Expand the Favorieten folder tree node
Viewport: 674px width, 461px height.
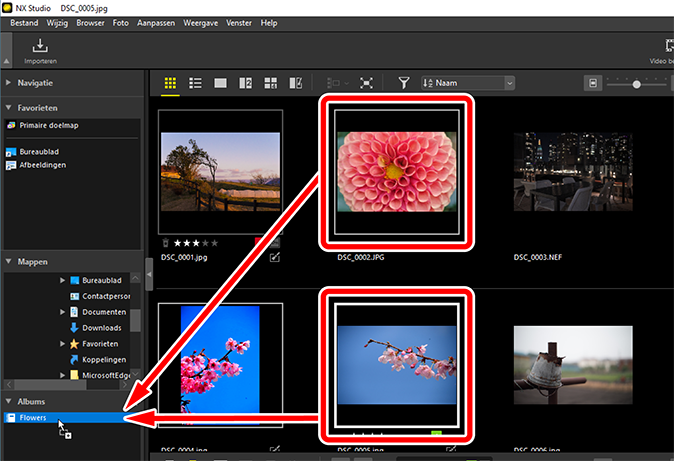(x=62, y=344)
